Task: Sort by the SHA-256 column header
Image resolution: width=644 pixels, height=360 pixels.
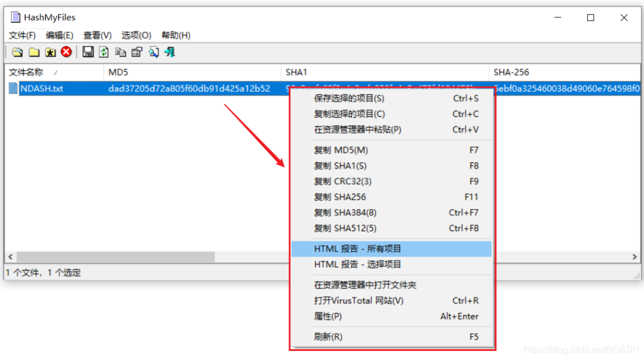Action: click(564, 72)
